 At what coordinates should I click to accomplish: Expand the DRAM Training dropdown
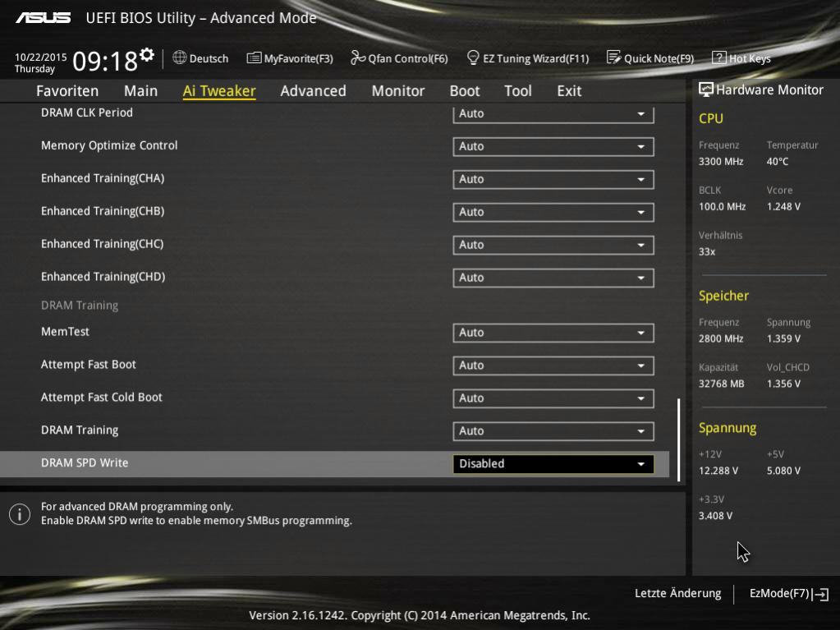coord(553,431)
